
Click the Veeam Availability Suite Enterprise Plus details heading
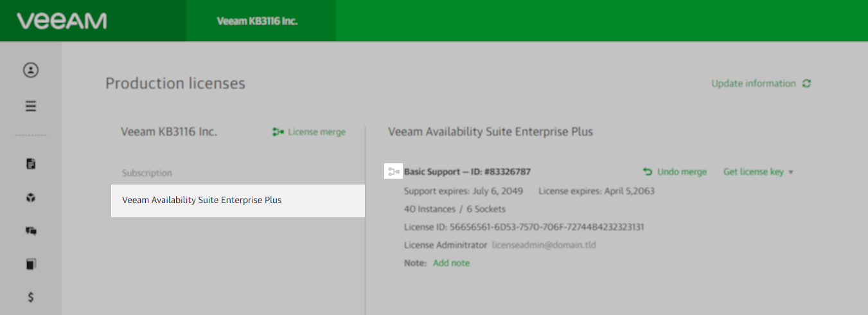point(491,132)
